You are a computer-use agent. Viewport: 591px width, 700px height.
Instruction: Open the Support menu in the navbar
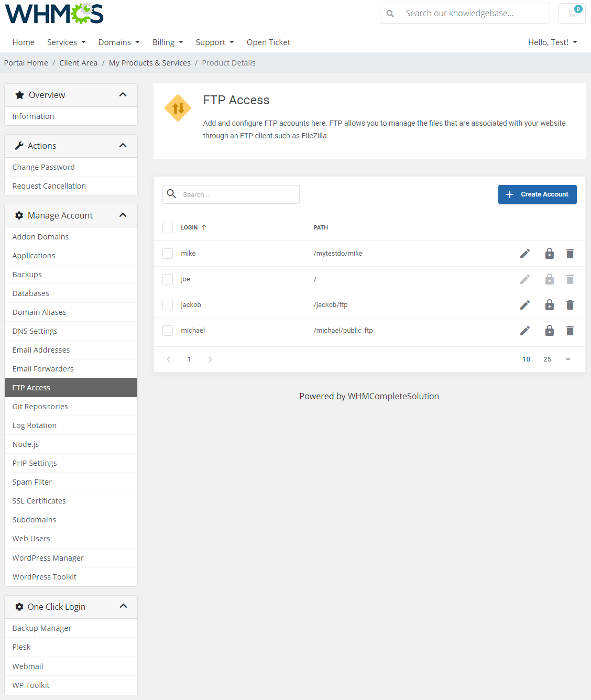[214, 42]
